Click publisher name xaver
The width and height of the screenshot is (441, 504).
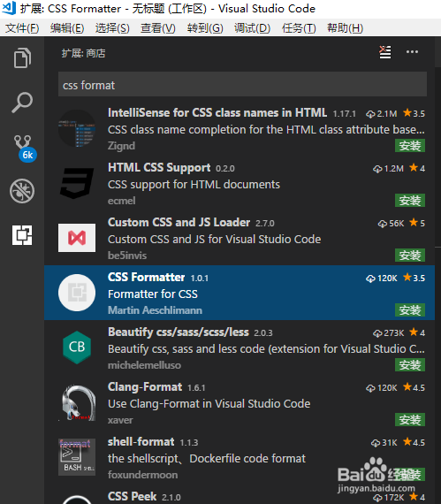click(120, 420)
